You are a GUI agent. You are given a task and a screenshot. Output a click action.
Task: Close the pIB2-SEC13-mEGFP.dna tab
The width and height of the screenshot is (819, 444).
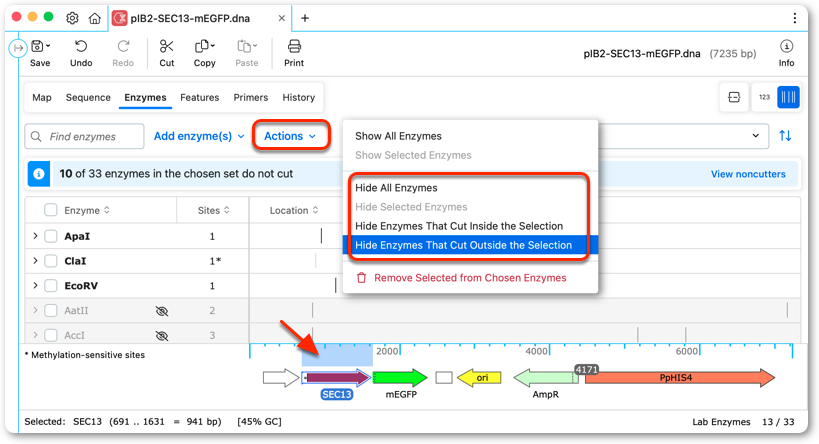(x=282, y=18)
